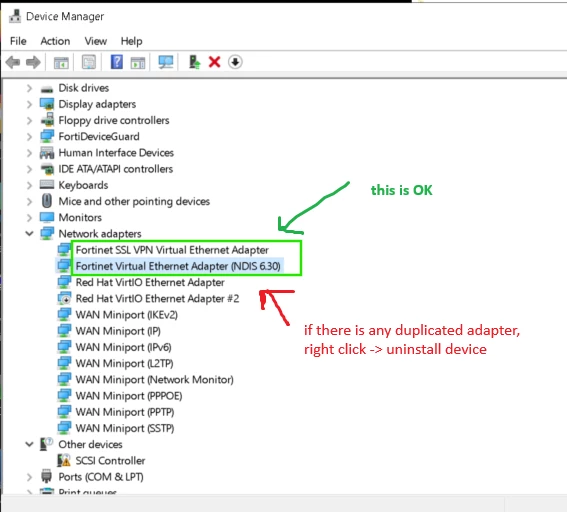
Task: Select the SCSI Controller entry
Action: click(110, 461)
